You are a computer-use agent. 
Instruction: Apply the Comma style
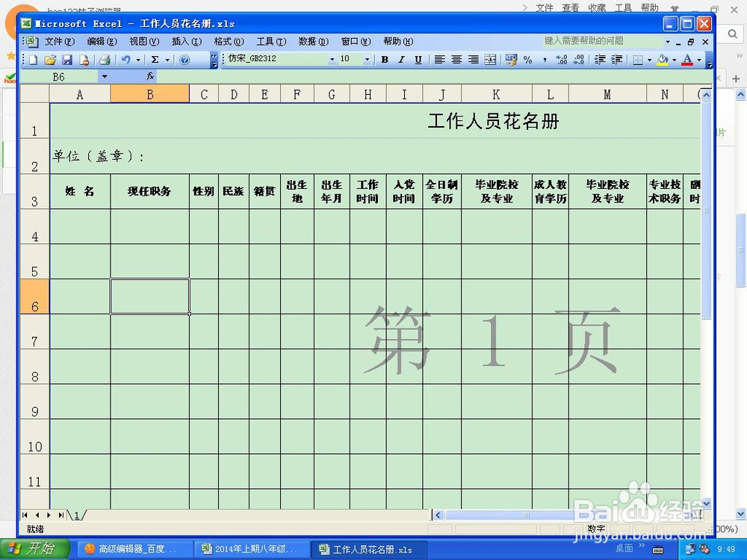point(545,60)
